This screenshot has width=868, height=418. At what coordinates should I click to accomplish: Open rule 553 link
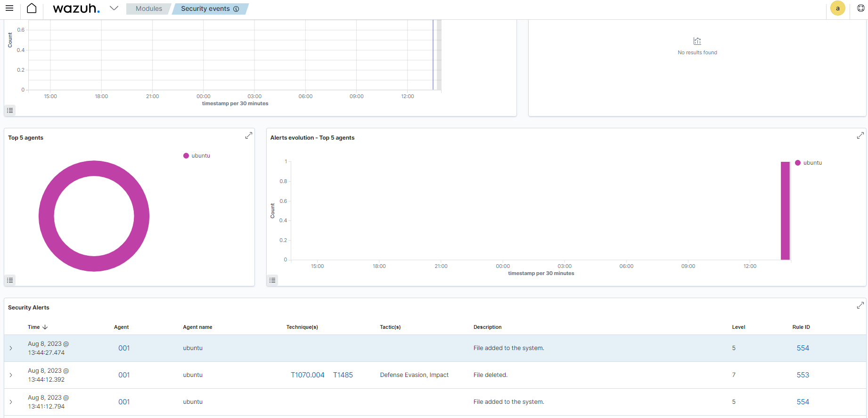coord(803,375)
